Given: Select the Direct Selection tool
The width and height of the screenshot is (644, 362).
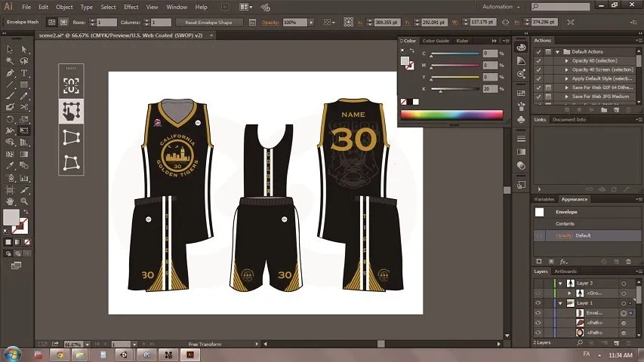Looking at the screenshot, I should pos(24,49).
